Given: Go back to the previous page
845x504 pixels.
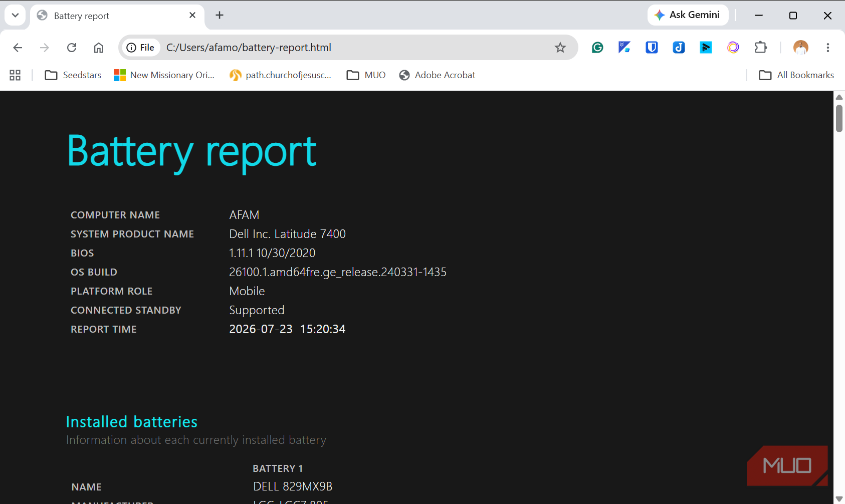Looking at the screenshot, I should [18, 48].
